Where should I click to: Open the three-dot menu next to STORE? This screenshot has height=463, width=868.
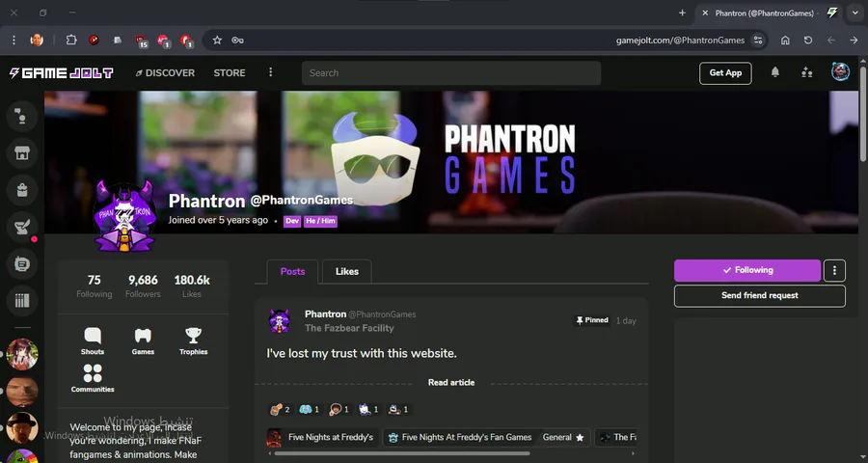click(271, 72)
